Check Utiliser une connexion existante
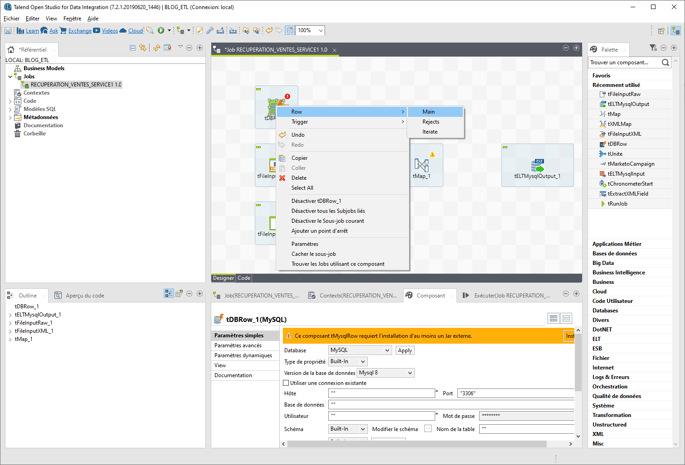 (286, 383)
